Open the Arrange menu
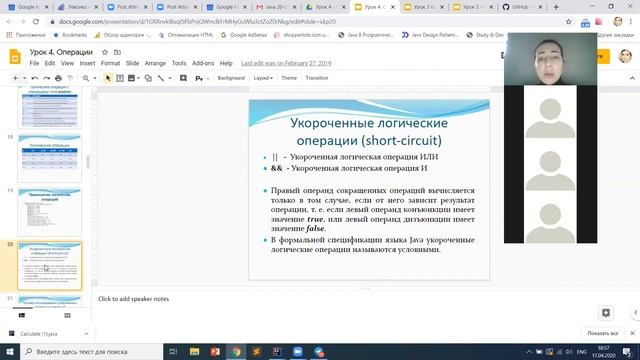Screen dimensions: 640x360 (x=155, y=63)
